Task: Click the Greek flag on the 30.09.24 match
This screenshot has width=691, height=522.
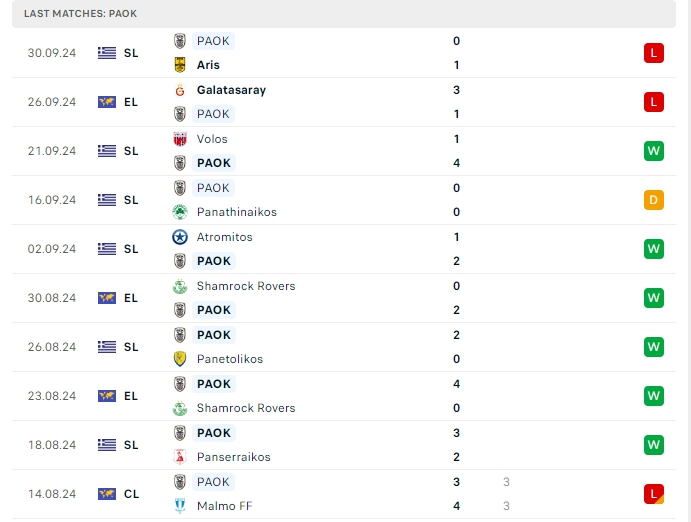Action: click(x=107, y=53)
